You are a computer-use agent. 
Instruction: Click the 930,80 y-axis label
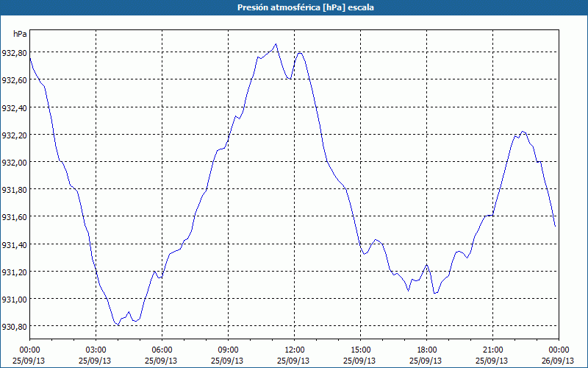[x=15, y=327]
